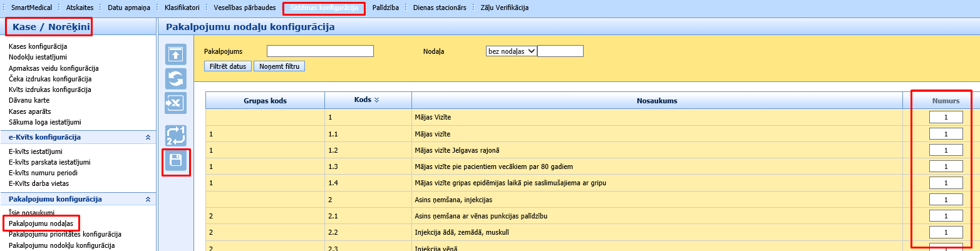This screenshot has width=980, height=251.
Task: Click the Nosaukums column header
Action: click(x=656, y=101)
